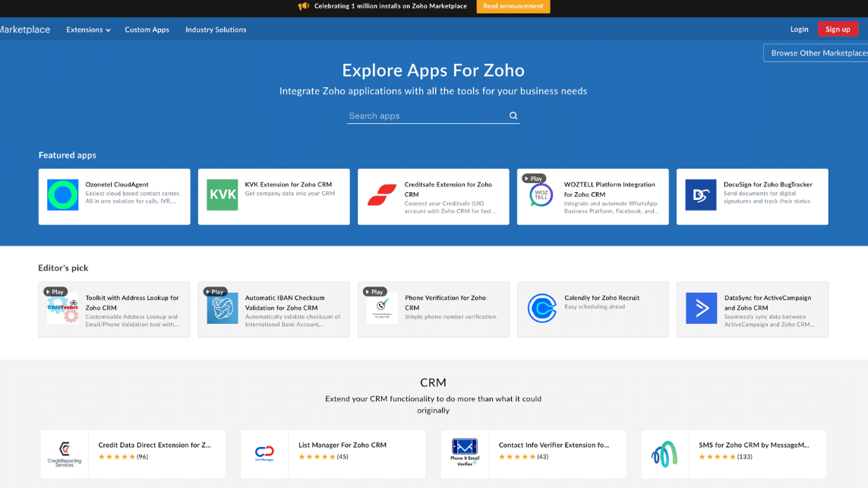Open the Industry Solutions menu
Image resolution: width=868 pixels, height=488 pixels.
coord(215,30)
